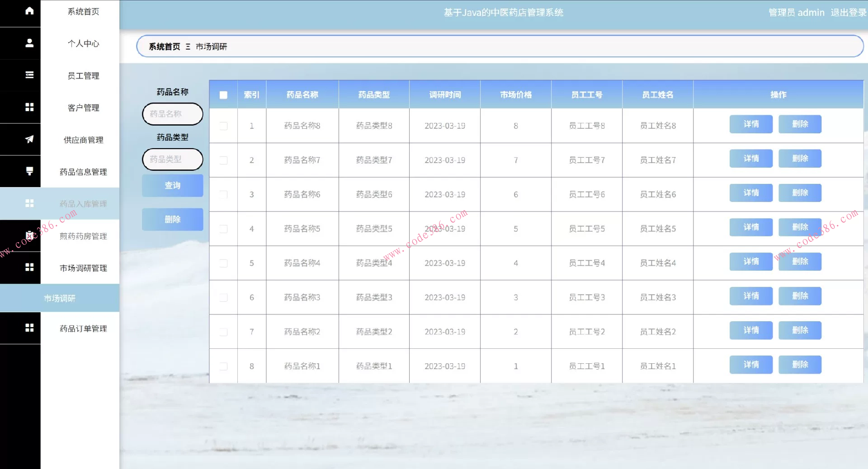This screenshot has height=469, width=868.
Task: Click the icon beside 药品信息管理
Action: pos(29,171)
